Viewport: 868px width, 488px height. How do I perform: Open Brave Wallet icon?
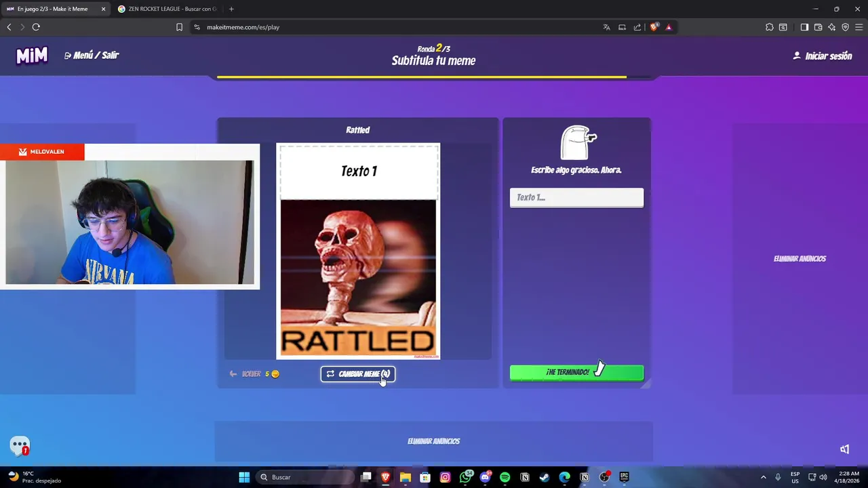(818, 27)
